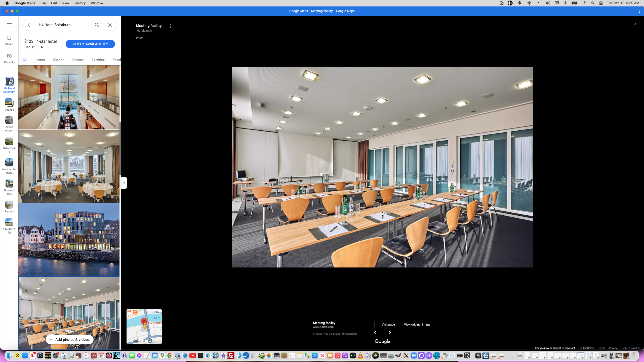The width and height of the screenshot is (644, 362).
Task: Click the magnifying glass search icon
Action: click(97, 25)
